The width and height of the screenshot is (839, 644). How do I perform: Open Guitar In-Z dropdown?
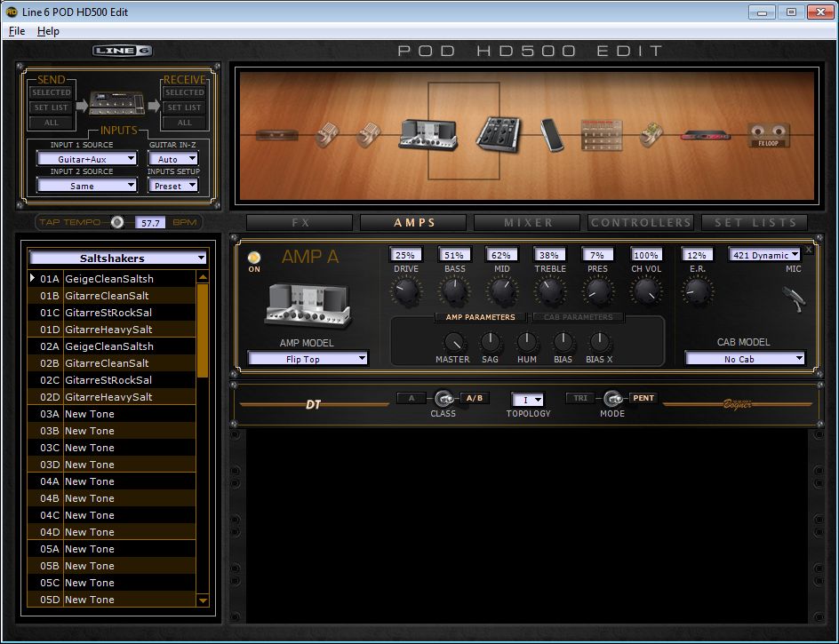pos(172,159)
